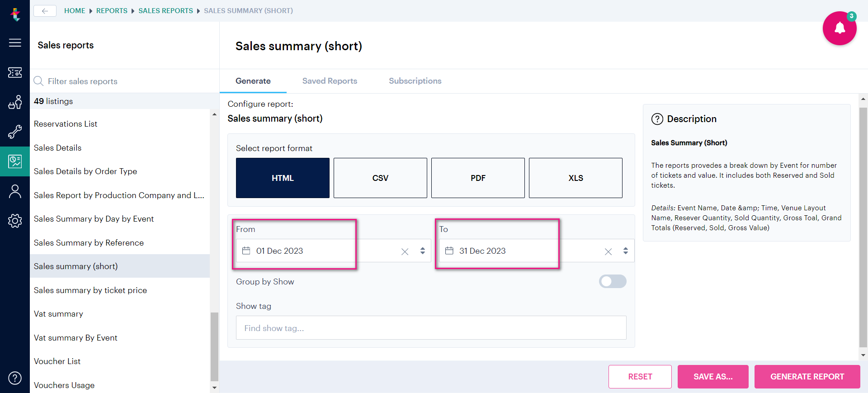Open the tickets icon in sidebar

point(15,72)
